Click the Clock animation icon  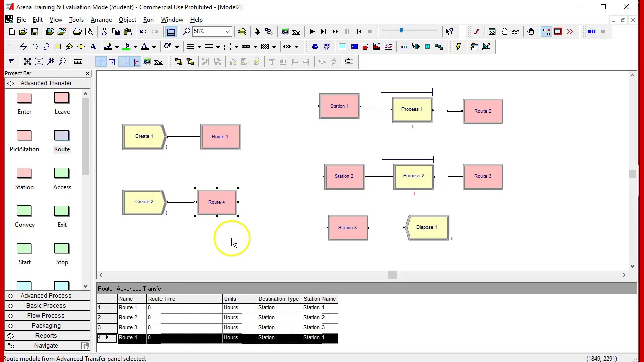(315, 47)
